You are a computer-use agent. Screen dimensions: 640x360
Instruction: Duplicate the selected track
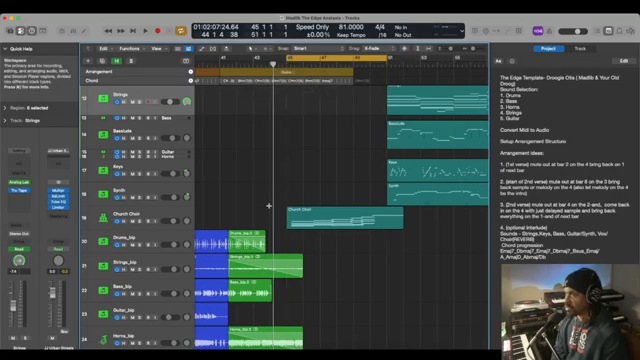point(102,61)
